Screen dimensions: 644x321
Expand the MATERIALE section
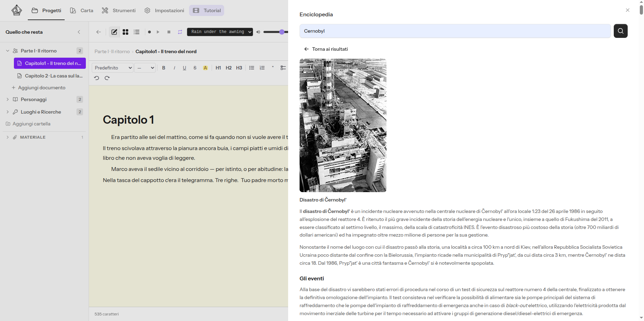point(8,137)
